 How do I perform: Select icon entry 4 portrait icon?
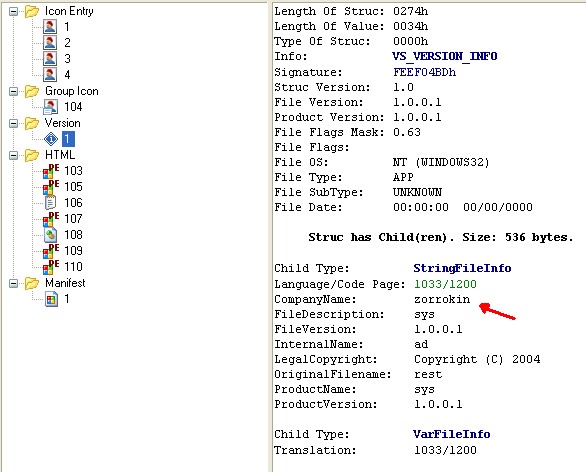50,74
